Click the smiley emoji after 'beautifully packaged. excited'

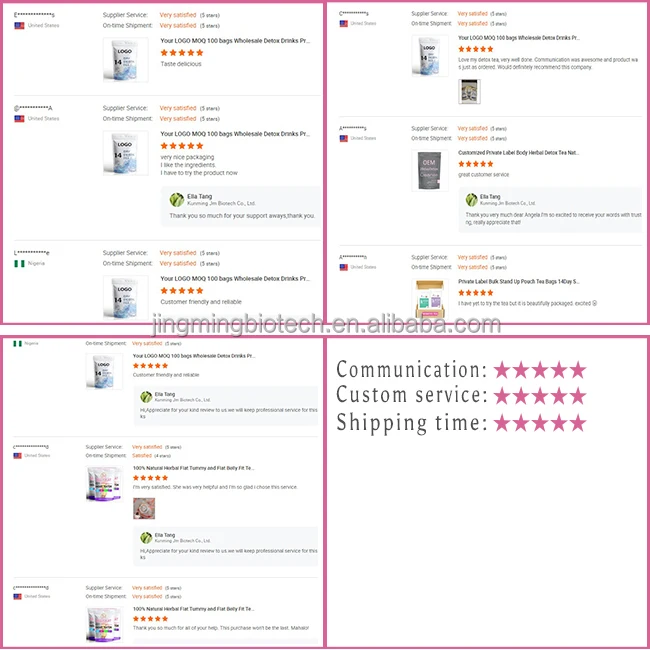(594, 303)
